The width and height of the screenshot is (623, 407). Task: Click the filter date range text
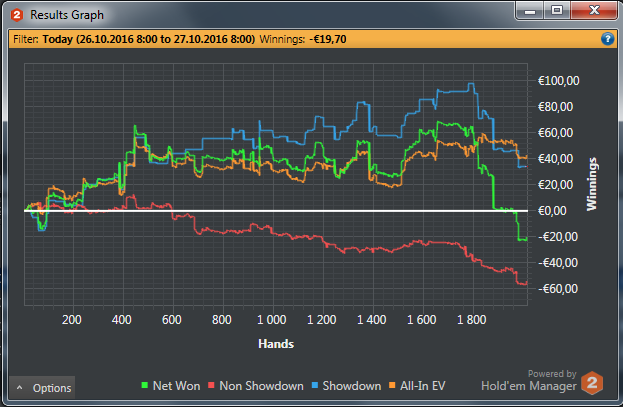click(x=149, y=39)
